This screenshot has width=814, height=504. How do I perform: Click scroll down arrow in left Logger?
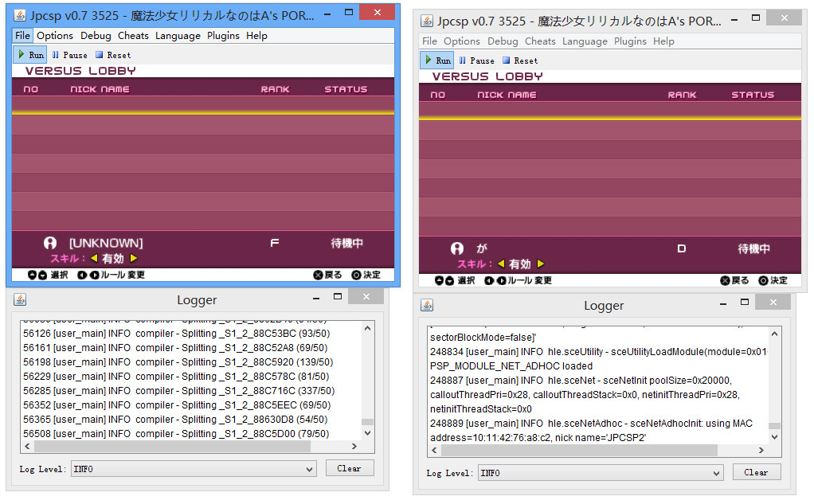point(367,433)
